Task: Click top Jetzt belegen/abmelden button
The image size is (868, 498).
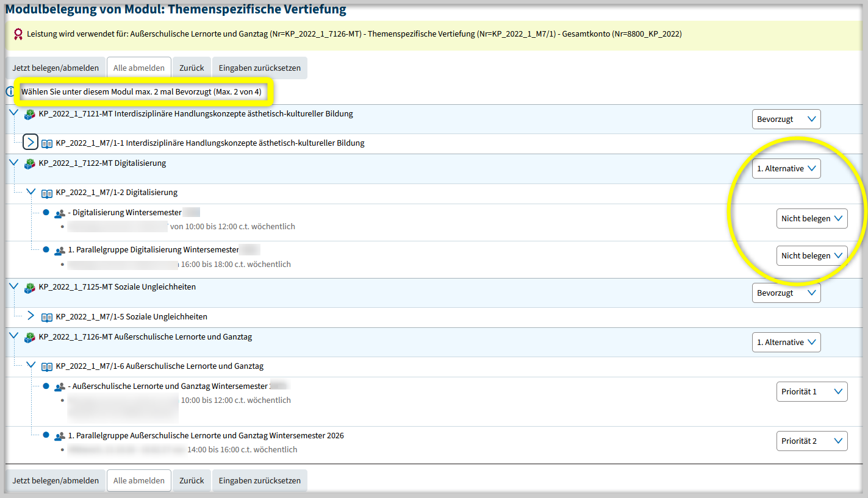Action: click(56, 68)
